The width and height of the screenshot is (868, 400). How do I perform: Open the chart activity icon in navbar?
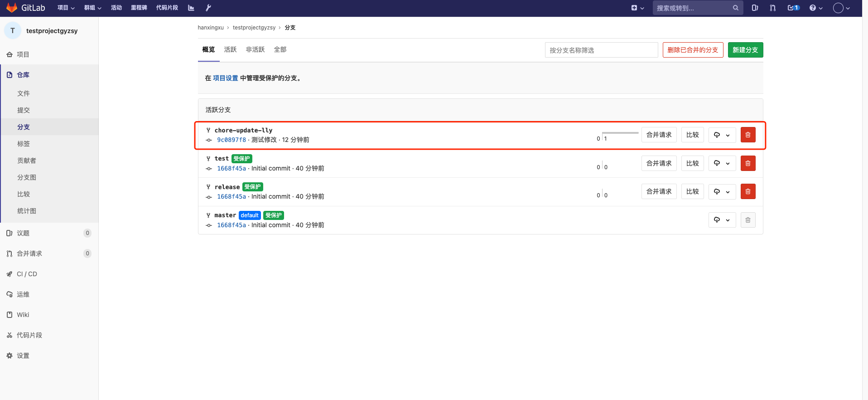191,8
